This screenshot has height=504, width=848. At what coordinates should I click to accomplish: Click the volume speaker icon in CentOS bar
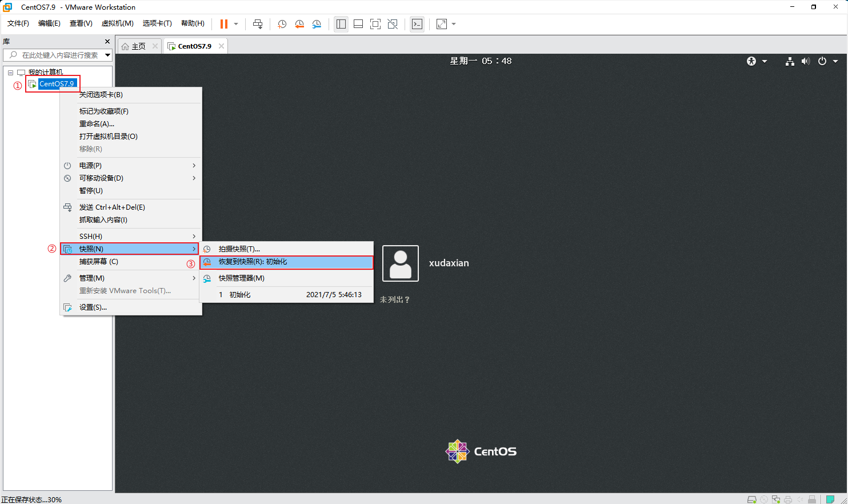click(806, 61)
